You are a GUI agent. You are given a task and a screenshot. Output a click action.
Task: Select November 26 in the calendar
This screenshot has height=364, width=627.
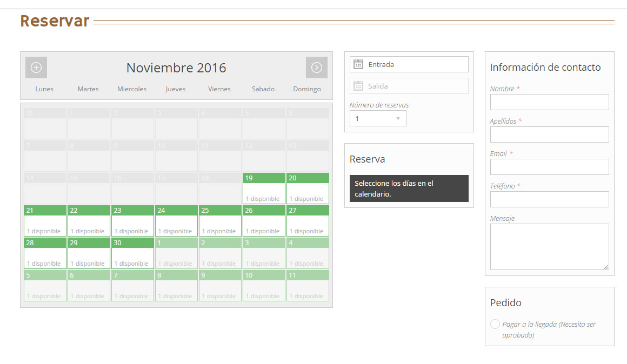pos(264,221)
